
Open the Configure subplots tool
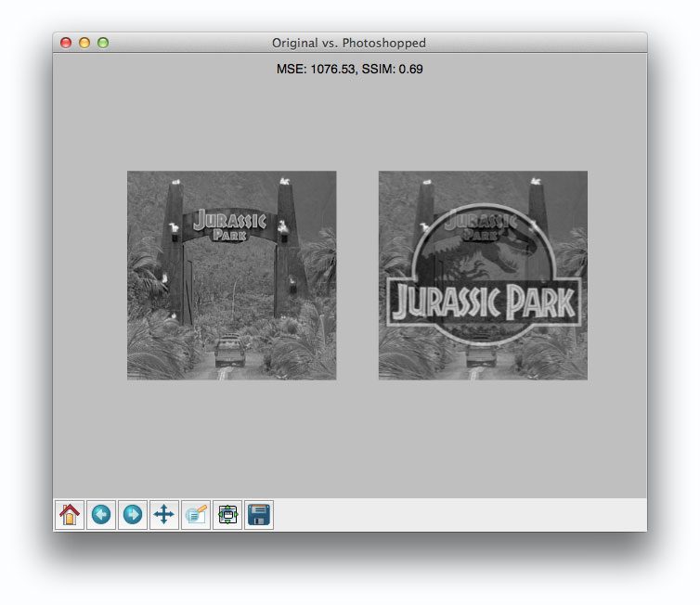(x=227, y=514)
